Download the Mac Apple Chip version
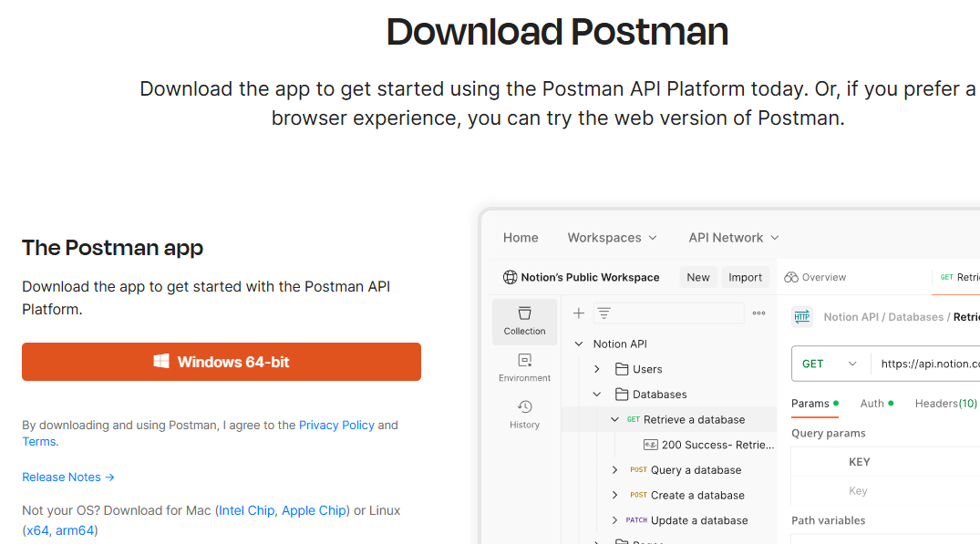The image size is (980, 544). tap(314, 510)
